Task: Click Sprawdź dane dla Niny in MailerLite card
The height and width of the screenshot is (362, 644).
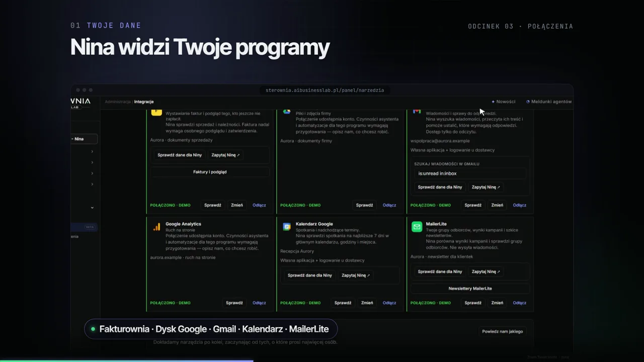Action: tap(440, 271)
